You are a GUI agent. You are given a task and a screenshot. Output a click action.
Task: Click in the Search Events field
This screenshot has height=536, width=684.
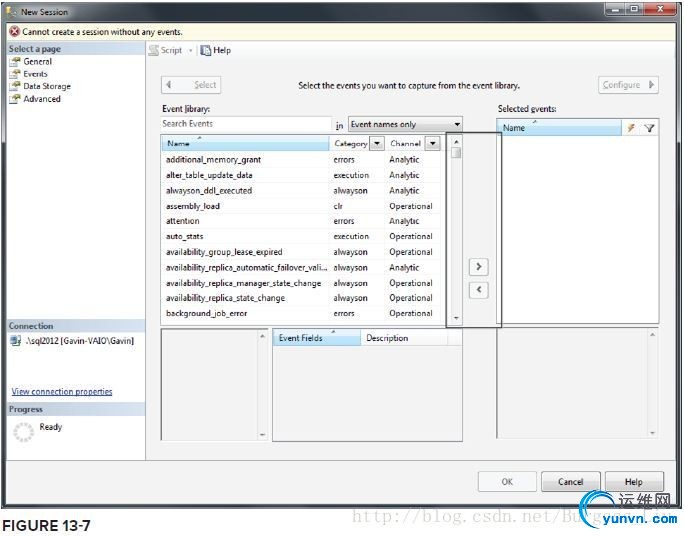tap(246, 124)
